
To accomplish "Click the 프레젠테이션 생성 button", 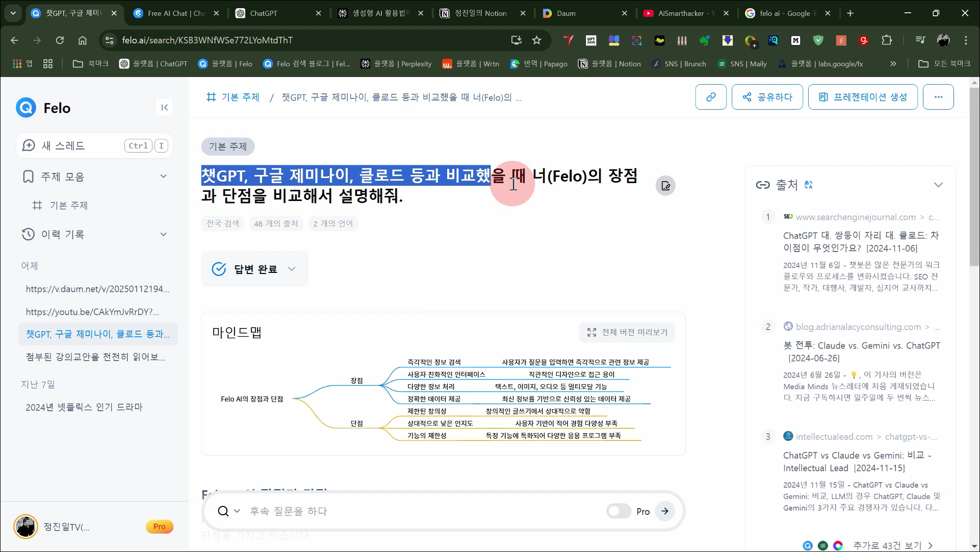I will click(x=863, y=97).
